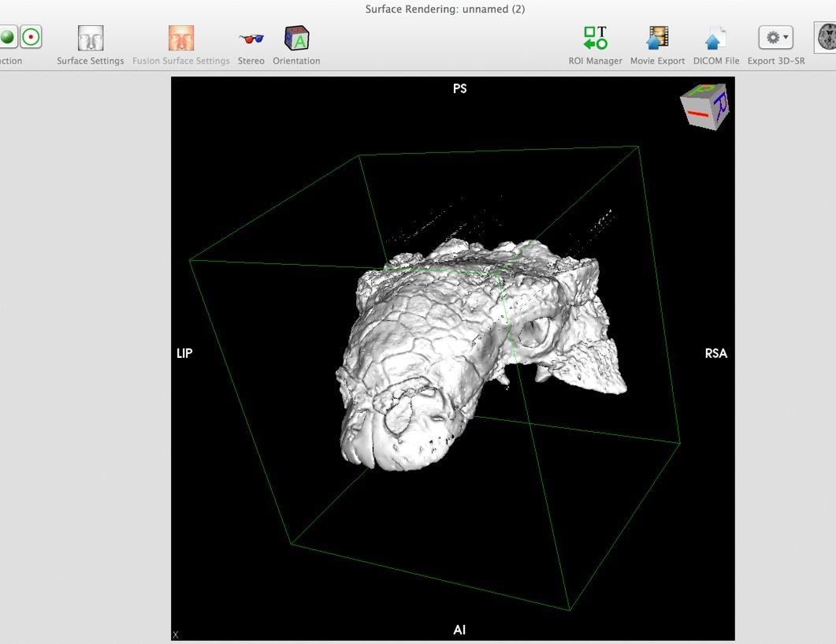
Task: Select the Orientation cube tool
Action: click(x=296, y=37)
